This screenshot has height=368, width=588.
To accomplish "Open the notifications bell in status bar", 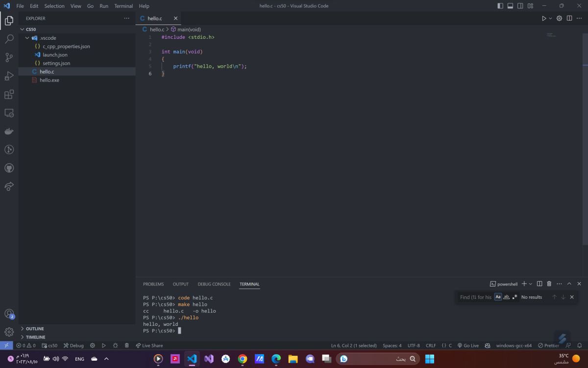I will click(x=580, y=345).
